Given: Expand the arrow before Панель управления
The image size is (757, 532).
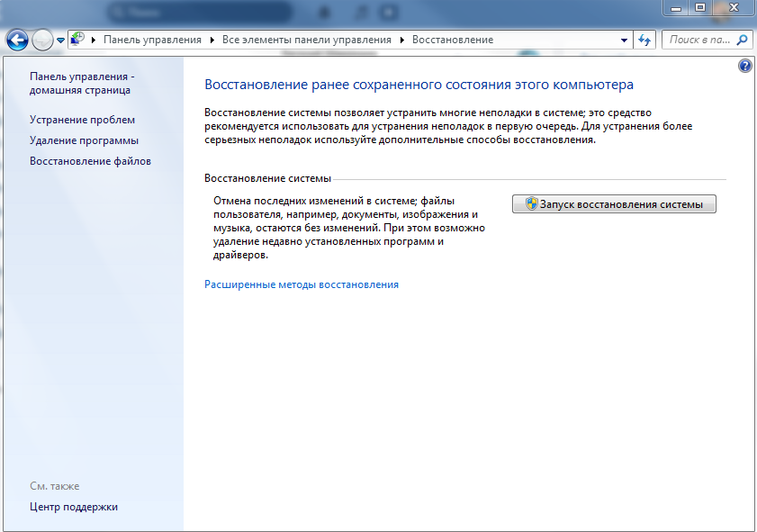Looking at the screenshot, I should click(x=94, y=41).
